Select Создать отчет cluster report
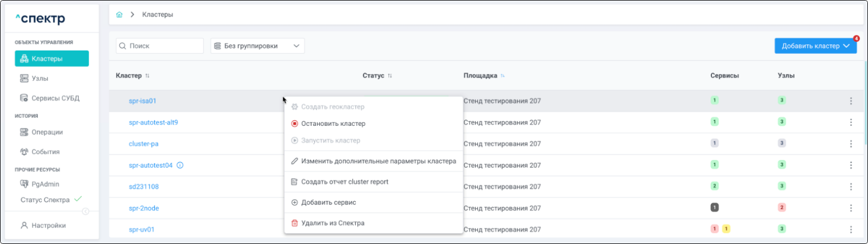This screenshot has width=868, height=244. 344,182
